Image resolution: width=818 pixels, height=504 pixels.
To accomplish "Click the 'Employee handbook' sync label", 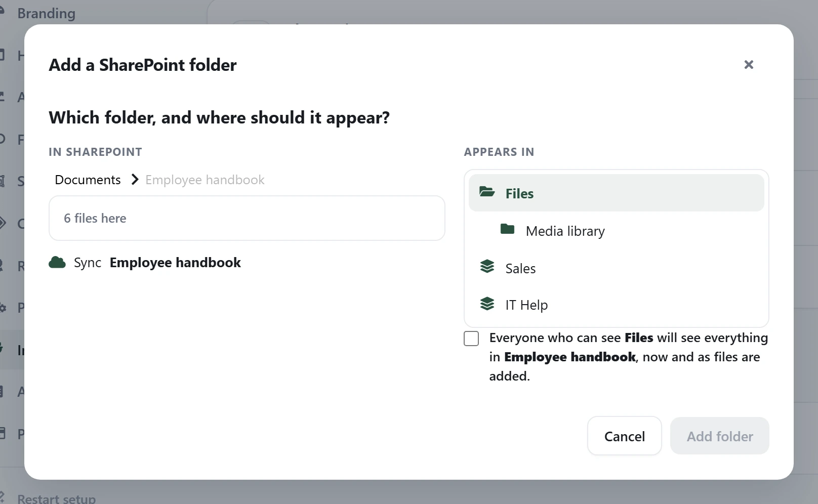I will (175, 263).
